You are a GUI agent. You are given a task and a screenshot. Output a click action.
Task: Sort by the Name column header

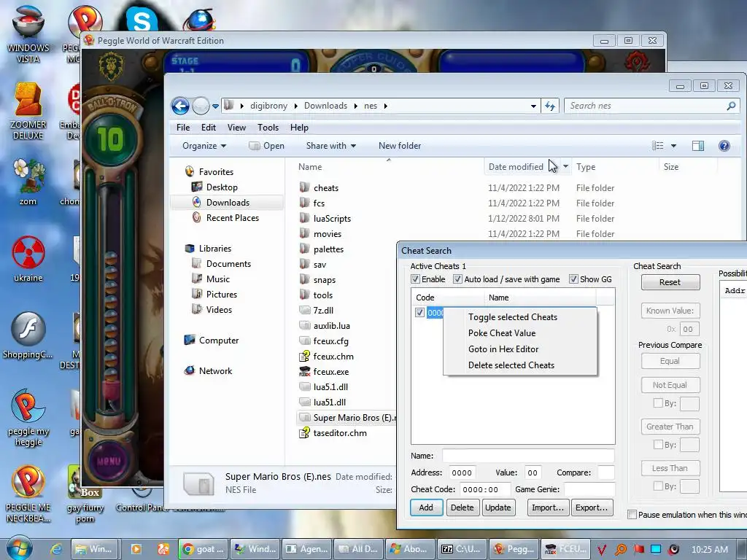(310, 167)
